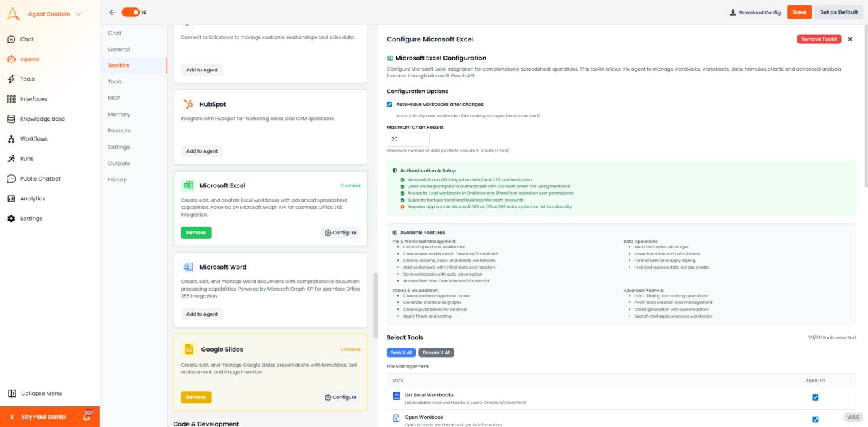Close the Configure Microsoft Excel panel
Viewport: 868px width, 427px height.
[850, 39]
